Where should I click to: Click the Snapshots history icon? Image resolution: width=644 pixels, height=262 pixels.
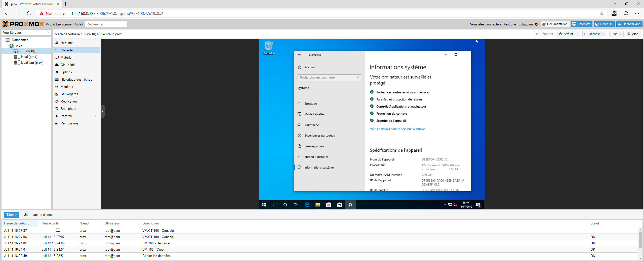57,109
